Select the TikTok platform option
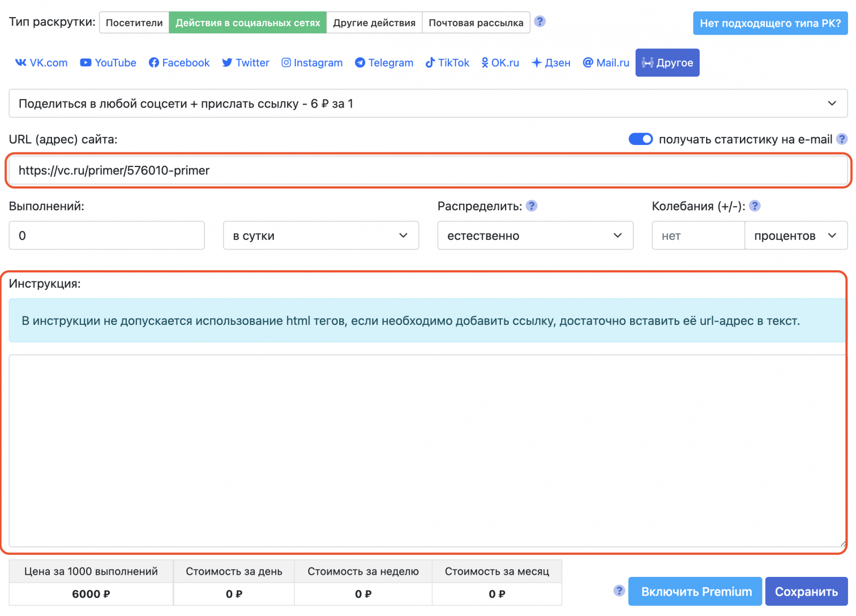The height and width of the screenshot is (616, 856). coord(447,63)
